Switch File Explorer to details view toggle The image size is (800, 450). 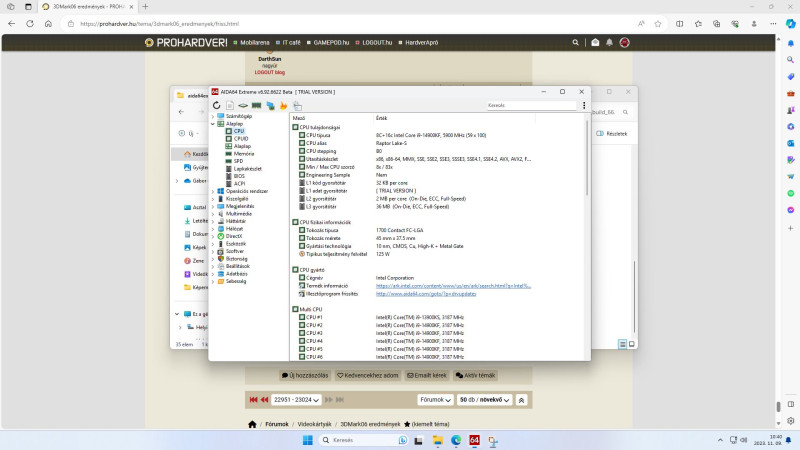pyautogui.click(x=622, y=344)
